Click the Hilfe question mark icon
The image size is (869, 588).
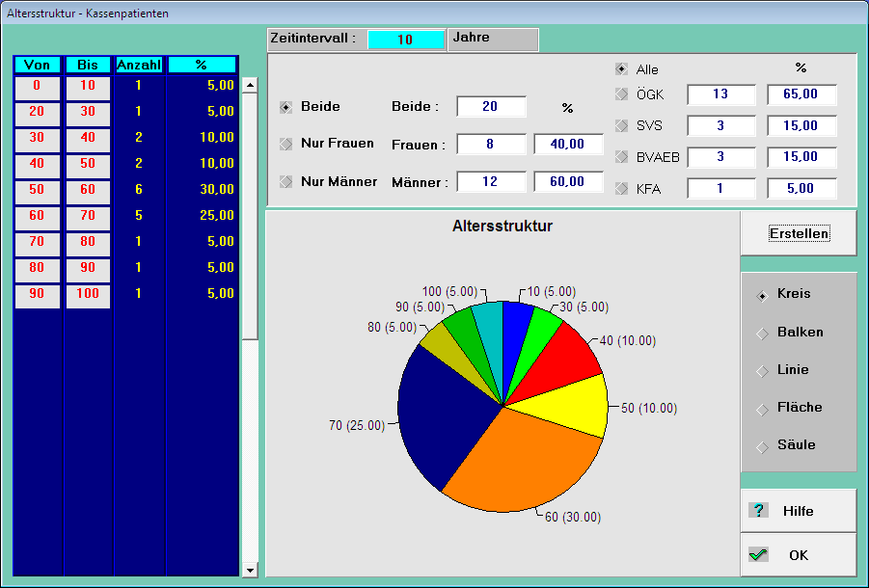[759, 511]
